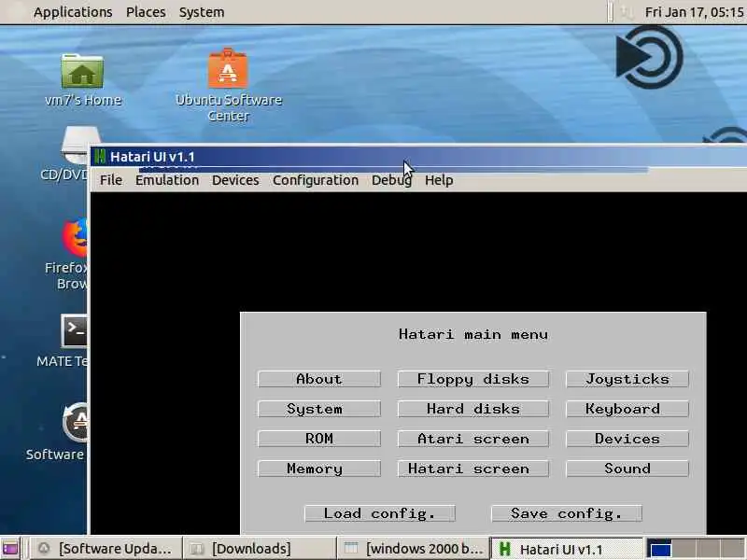Open Software Updater desktop icon

[x=76, y=423]
